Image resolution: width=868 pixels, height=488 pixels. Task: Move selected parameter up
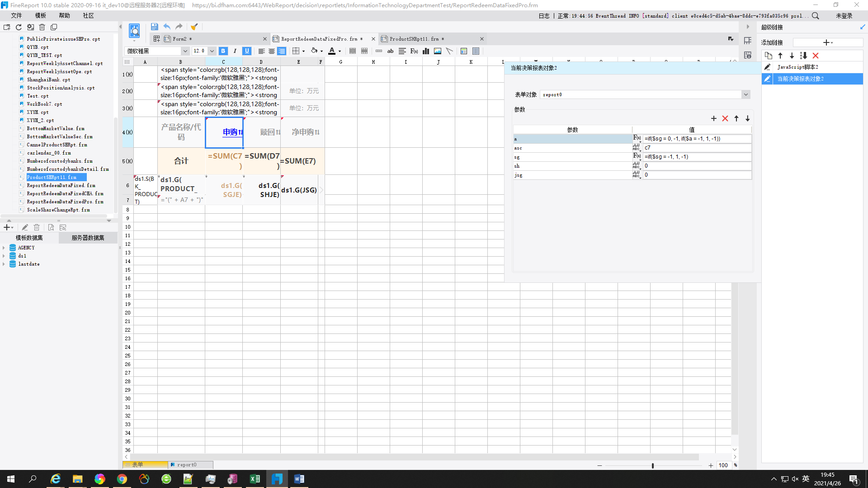(736, 118)
